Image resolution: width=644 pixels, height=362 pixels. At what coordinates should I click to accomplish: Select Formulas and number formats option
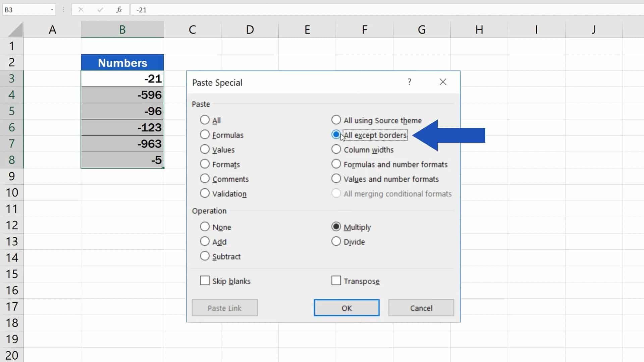[336, 164]
